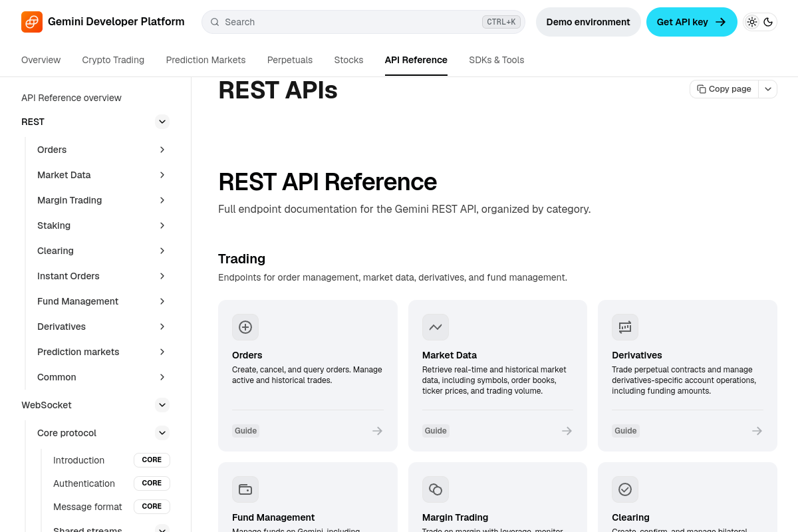Screen dimensions: 798x532
Task: Select the Stocks tab
Action: (348, 60)
